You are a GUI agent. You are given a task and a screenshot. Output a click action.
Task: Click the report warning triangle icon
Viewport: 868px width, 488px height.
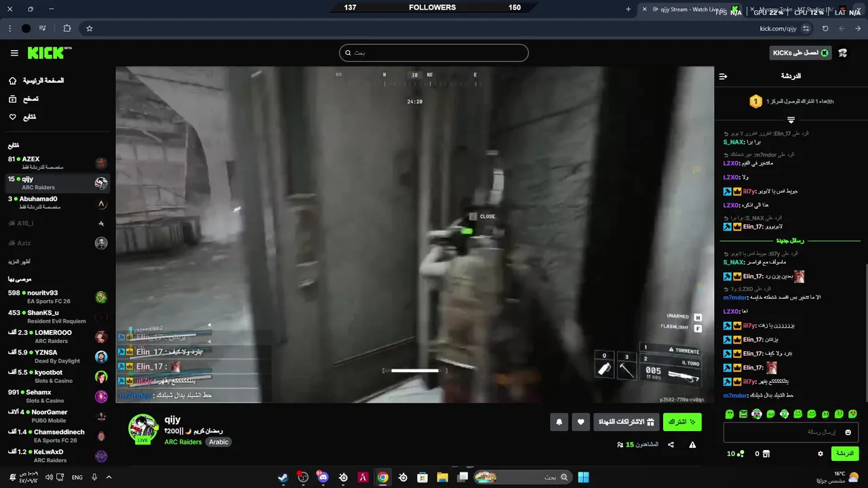[x=692, y=445]
